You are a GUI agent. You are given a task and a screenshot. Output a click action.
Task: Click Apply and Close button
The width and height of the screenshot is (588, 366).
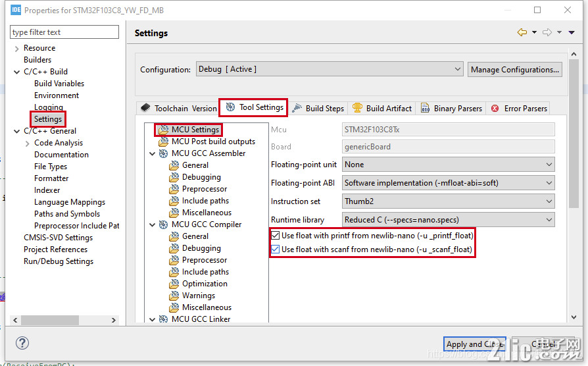point(475,344)
